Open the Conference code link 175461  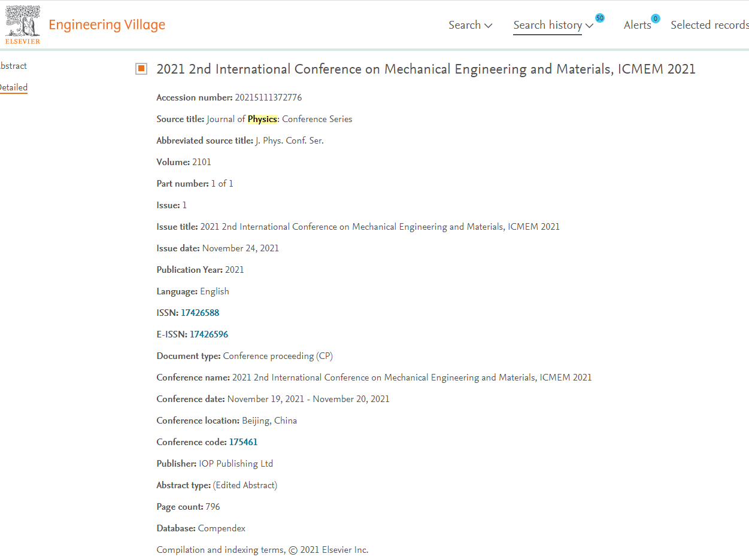[x=243, y=442]
